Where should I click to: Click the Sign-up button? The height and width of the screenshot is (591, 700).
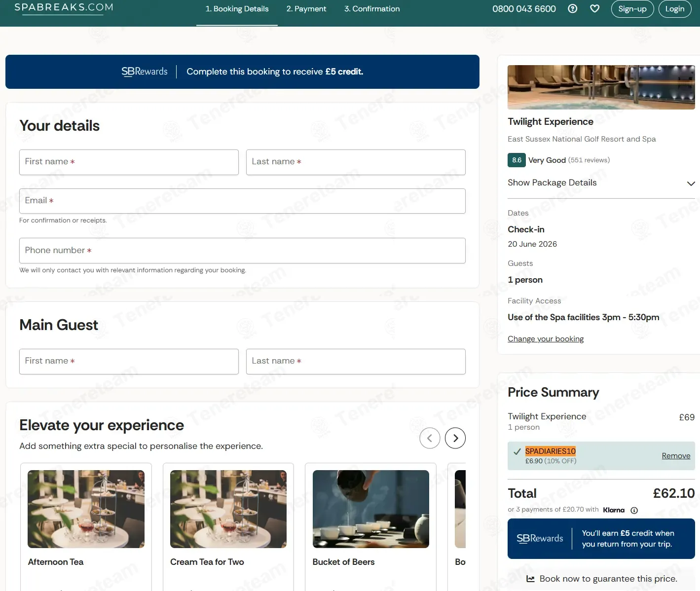(632, 9)
